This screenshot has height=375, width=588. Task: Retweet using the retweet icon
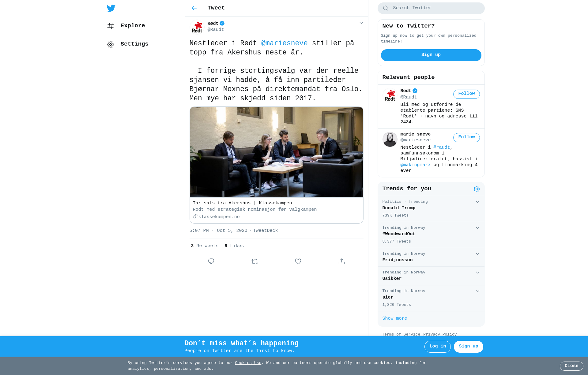point(254,262)
